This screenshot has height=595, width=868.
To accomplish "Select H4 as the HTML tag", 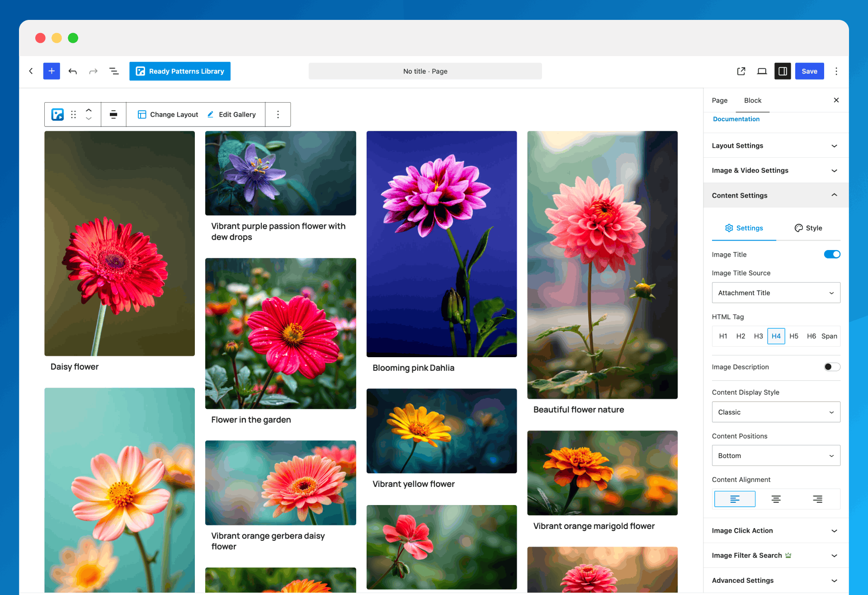I will click(776, 336).
